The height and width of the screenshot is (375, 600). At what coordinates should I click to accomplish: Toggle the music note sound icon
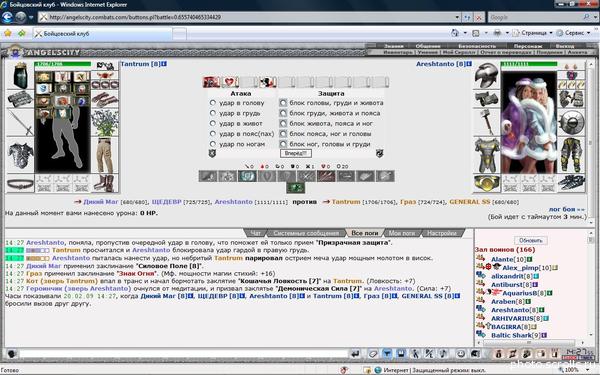click(x=443, y=354)
